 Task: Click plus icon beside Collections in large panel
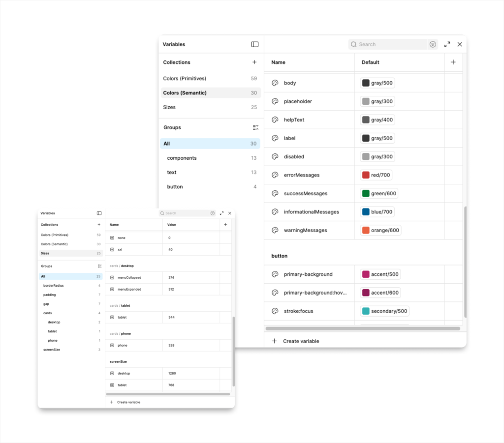254,62
